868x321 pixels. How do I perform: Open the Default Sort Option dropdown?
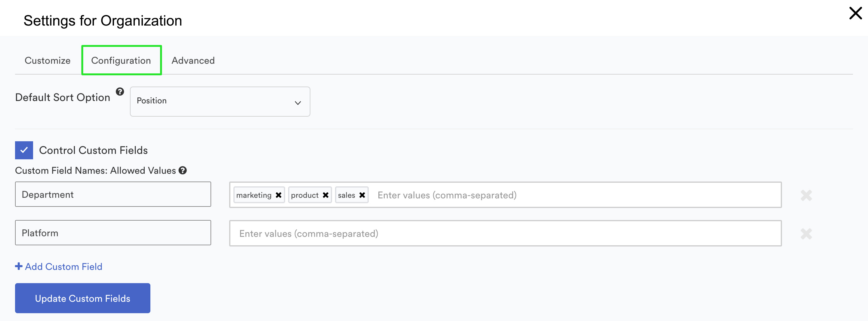220,102
